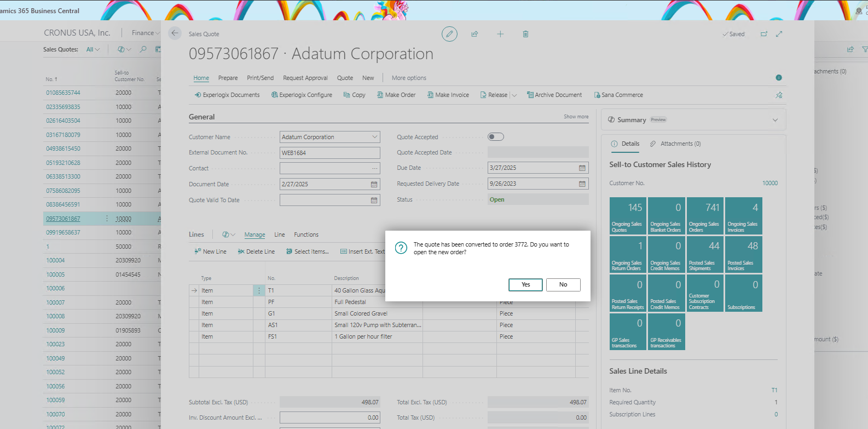The width and height of the screenshot is (868, 429).
Task: Open Requested Delivery Date calendar picker
Action: [582, 184]
